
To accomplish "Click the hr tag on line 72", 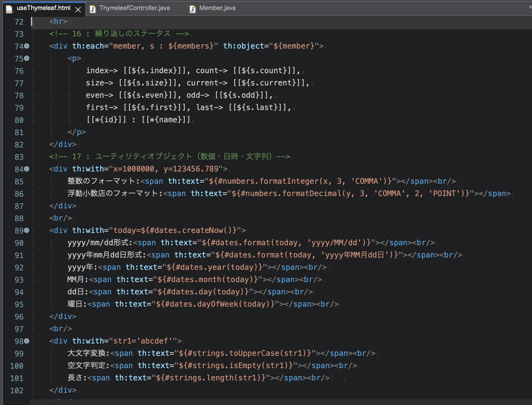I will [58, 21].
